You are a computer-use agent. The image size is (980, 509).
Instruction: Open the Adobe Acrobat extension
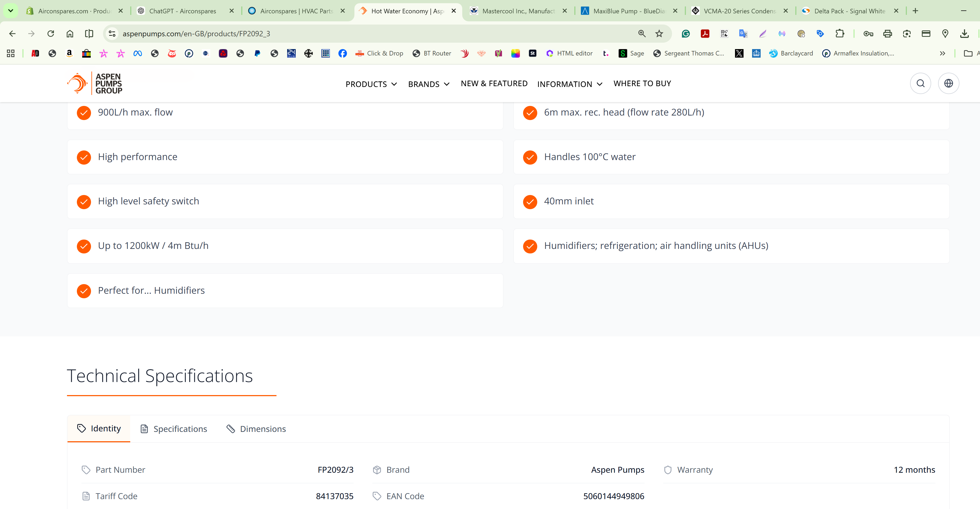click(705, 34)
